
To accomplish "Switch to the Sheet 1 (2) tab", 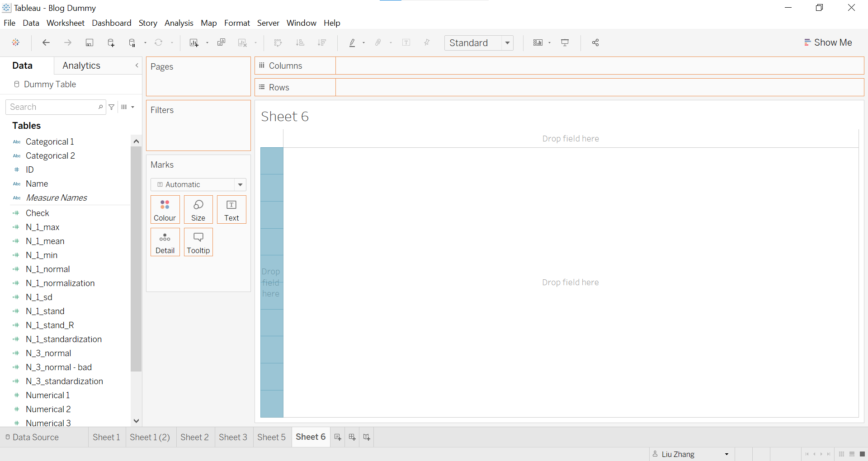I will pos(150,437).
